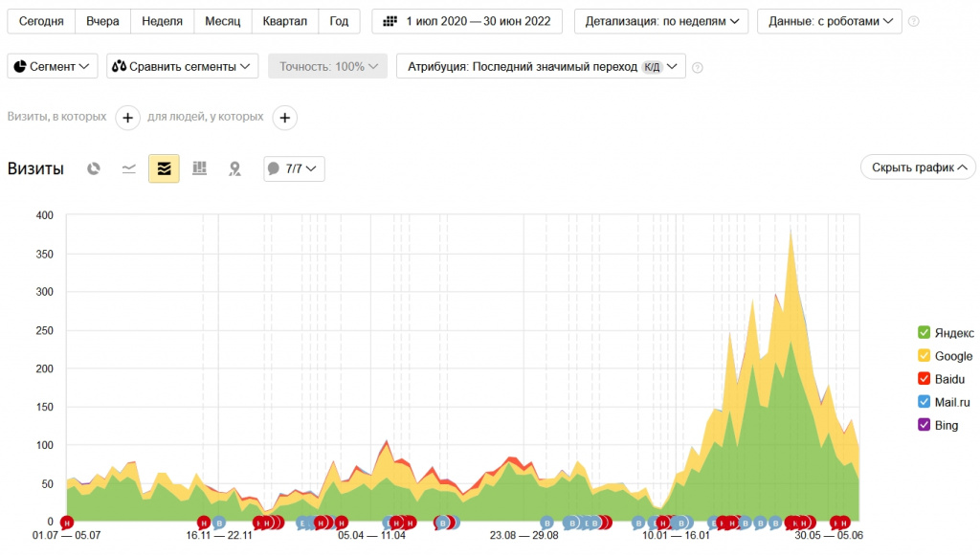The image size is (980, 557).
Task: Select the Неделя period tab
Action: pos(162,21)
